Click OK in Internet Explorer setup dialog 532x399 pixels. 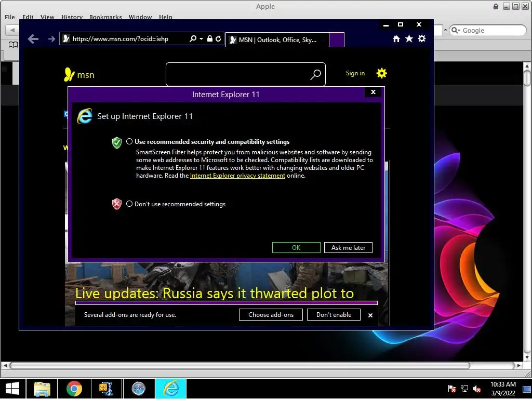[x=296, y=248]
